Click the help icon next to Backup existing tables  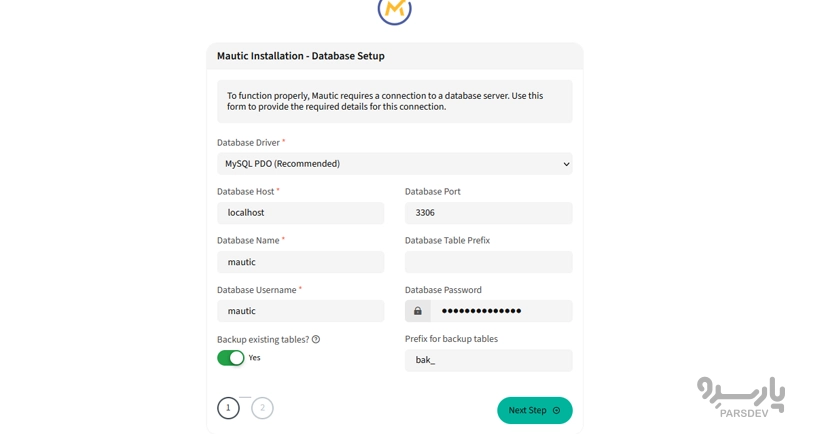(x=316, y=340)
